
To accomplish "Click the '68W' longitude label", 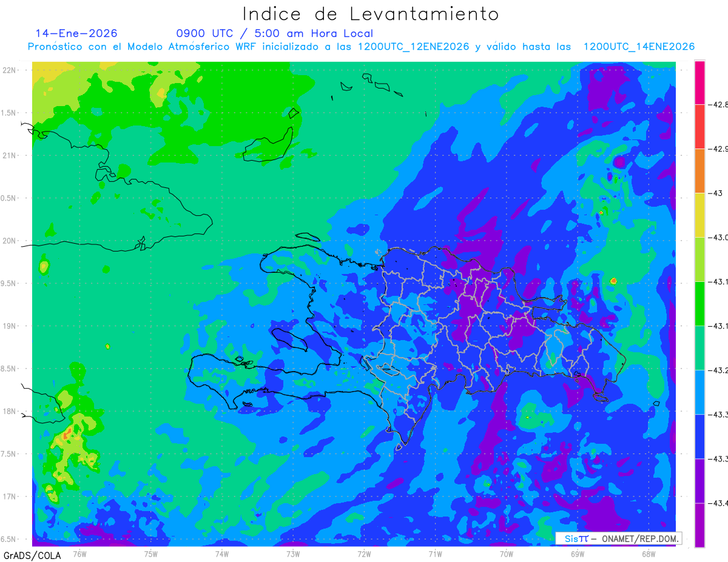I will coord(649,554).
